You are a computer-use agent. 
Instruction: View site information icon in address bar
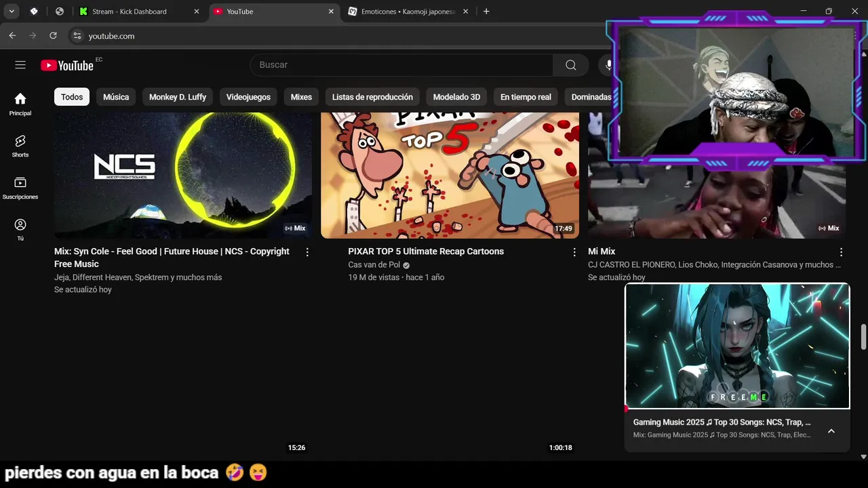tap(77, 36)
